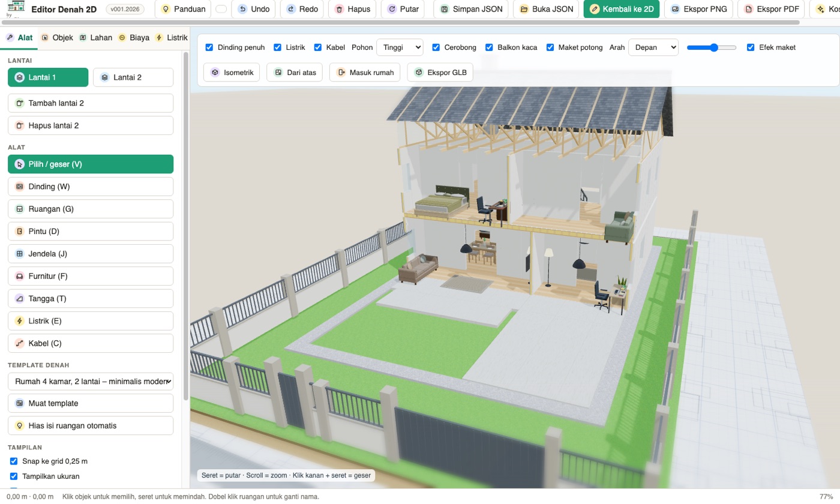Select the Tangga (T) stairs tool

pos(91,299)
